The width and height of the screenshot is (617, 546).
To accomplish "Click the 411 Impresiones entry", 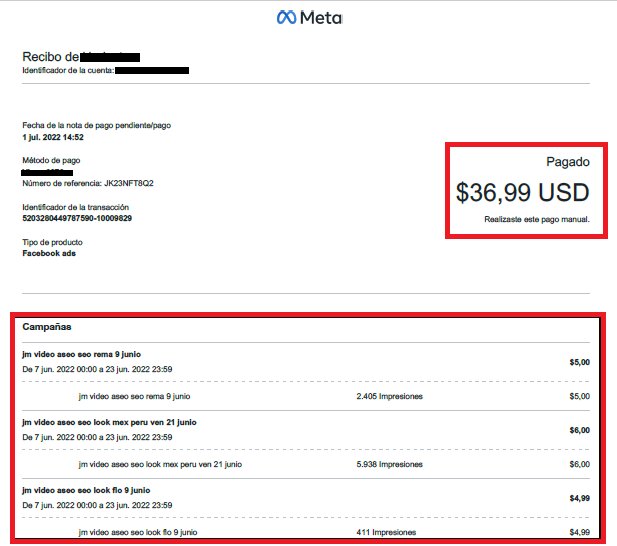I will 386,532.
